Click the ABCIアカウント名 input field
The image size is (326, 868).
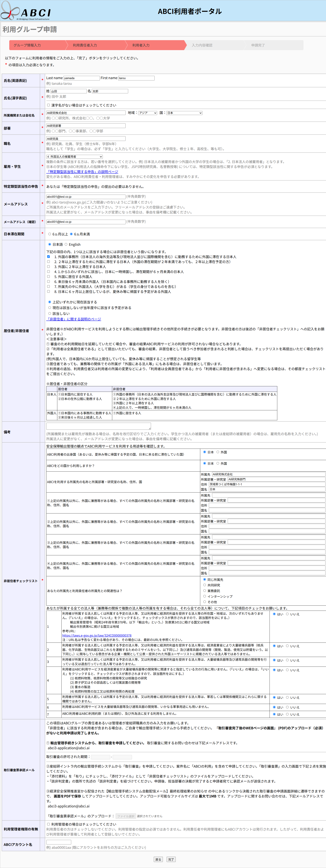[59, 842]
